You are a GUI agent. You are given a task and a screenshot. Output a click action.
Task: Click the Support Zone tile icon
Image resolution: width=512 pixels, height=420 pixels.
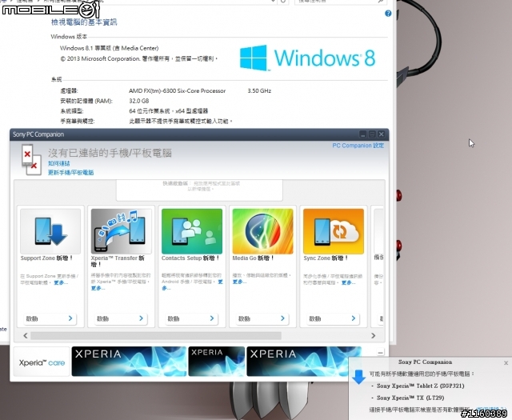click(50, 231)
